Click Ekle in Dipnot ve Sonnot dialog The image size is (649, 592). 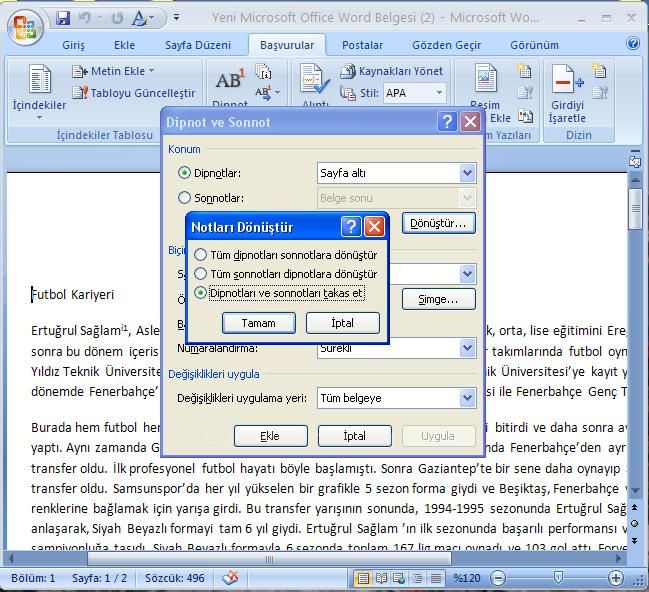(271, 436)
